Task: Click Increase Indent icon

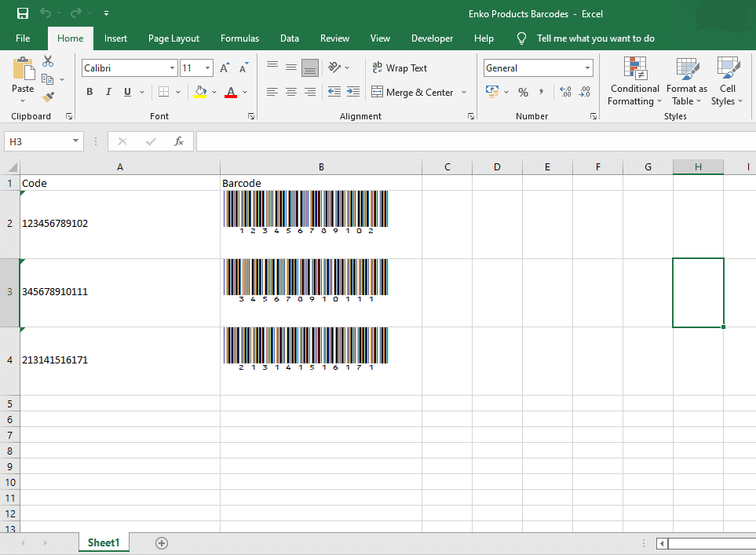Action: pyautogui.click(x=353, y=92)
